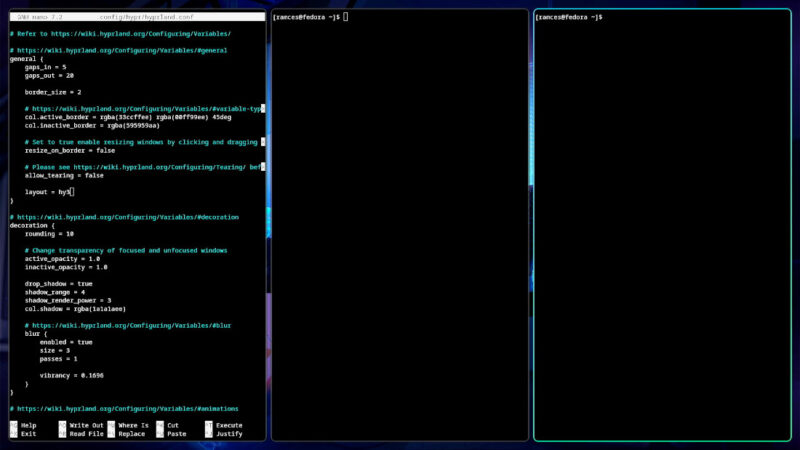Click the Help shortcut in nano's bottom bar
Viewport: 800px width, 450px height.
[x=23, y=425]
